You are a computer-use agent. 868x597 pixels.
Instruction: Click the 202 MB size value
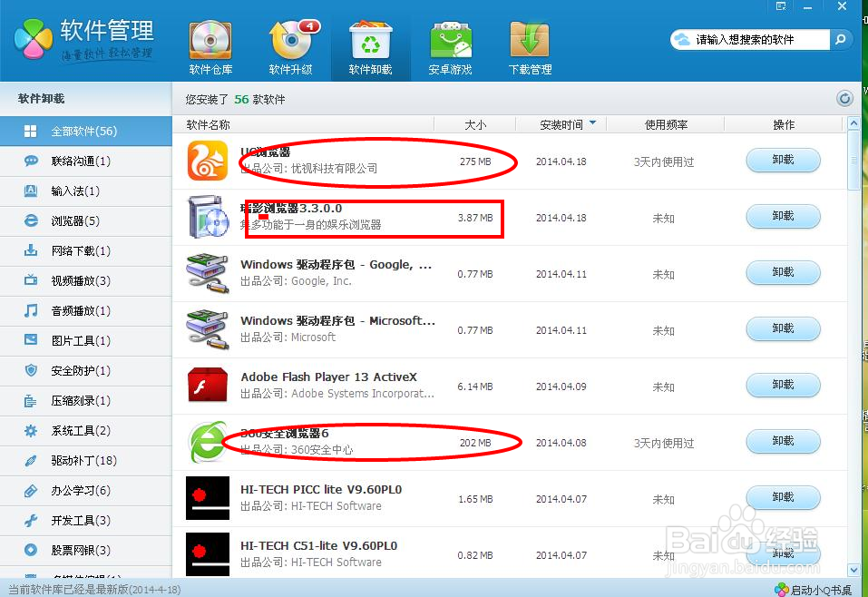(x=475, y=443)
